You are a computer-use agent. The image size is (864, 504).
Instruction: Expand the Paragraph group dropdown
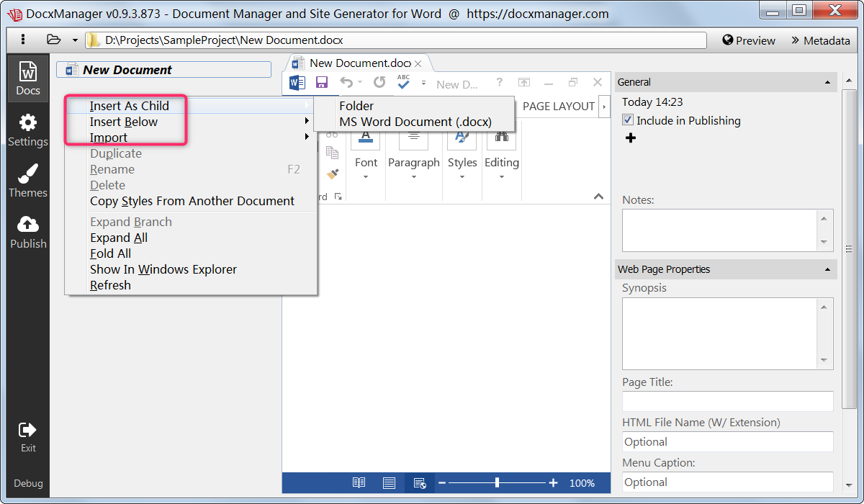point(414,177)
